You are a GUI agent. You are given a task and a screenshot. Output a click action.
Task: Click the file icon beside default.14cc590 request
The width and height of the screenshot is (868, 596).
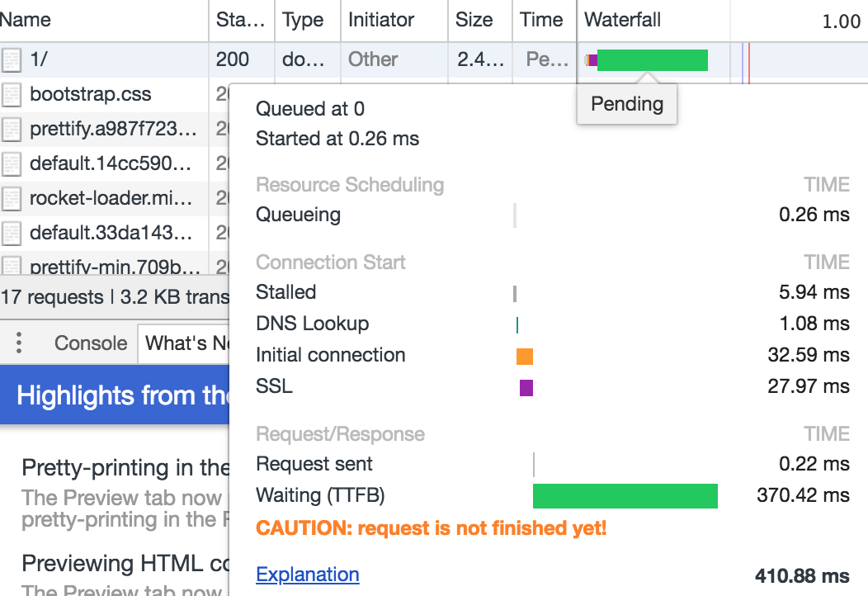pos(11,163)
